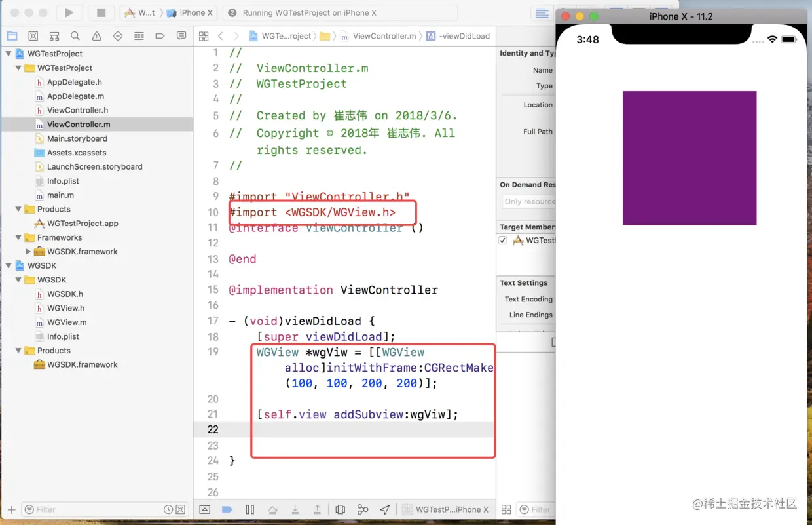Collapse the WGTestProject root project

9,54
